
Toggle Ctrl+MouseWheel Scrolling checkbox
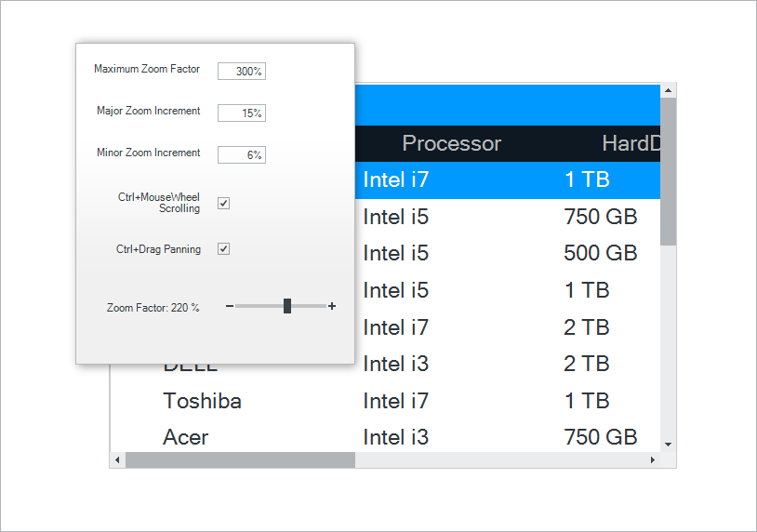coord(224,203)
